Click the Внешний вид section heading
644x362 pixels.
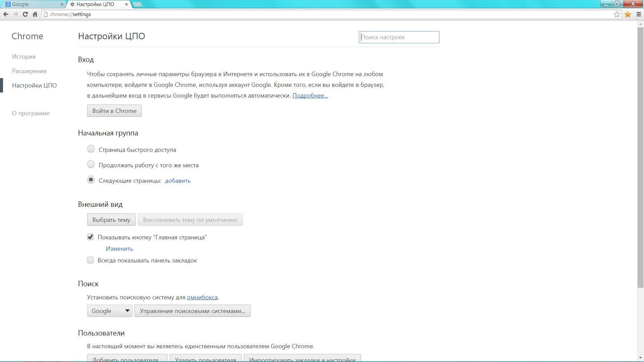pyautogui.click(x=100, y=204)
